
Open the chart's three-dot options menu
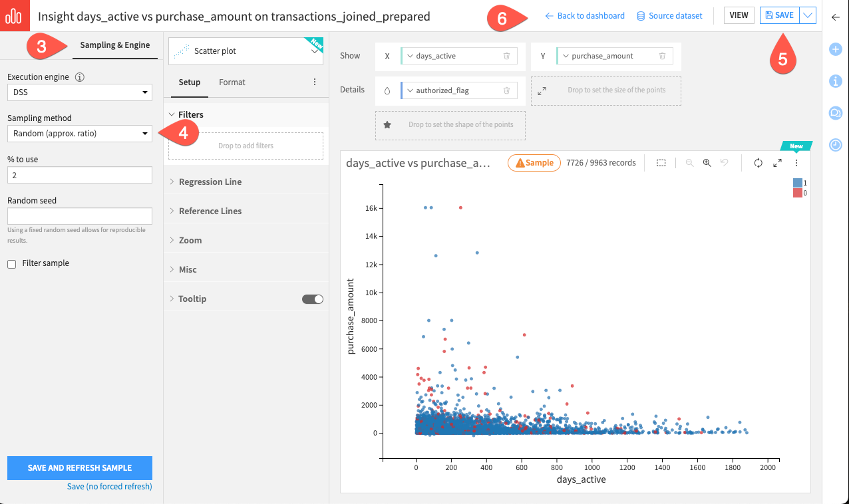(x=796, y=163)
